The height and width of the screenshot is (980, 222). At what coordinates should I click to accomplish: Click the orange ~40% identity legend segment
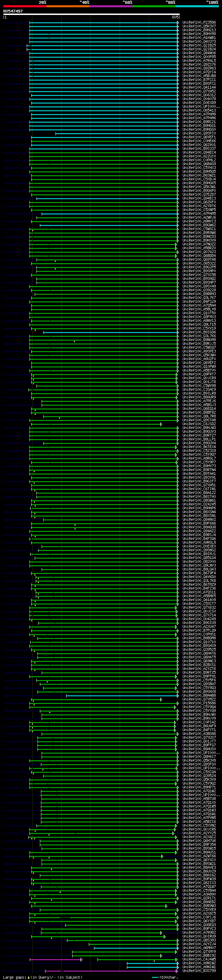[x=68, y=6]
